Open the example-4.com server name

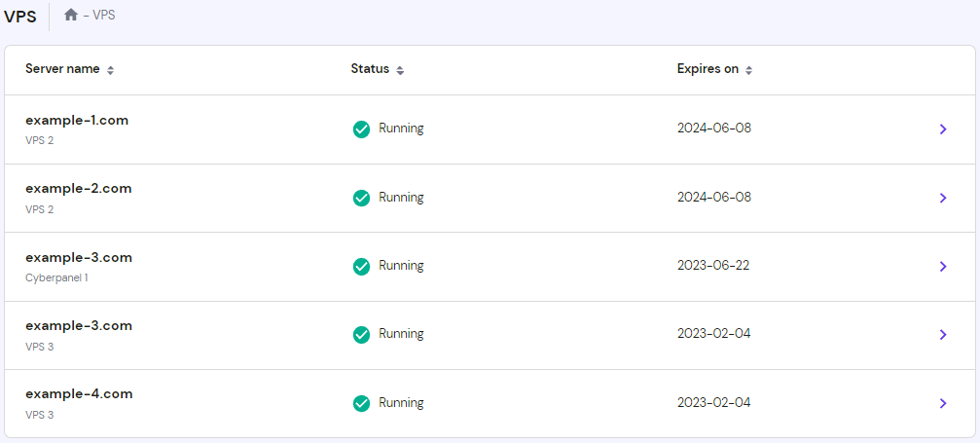(x=78, y=394)
